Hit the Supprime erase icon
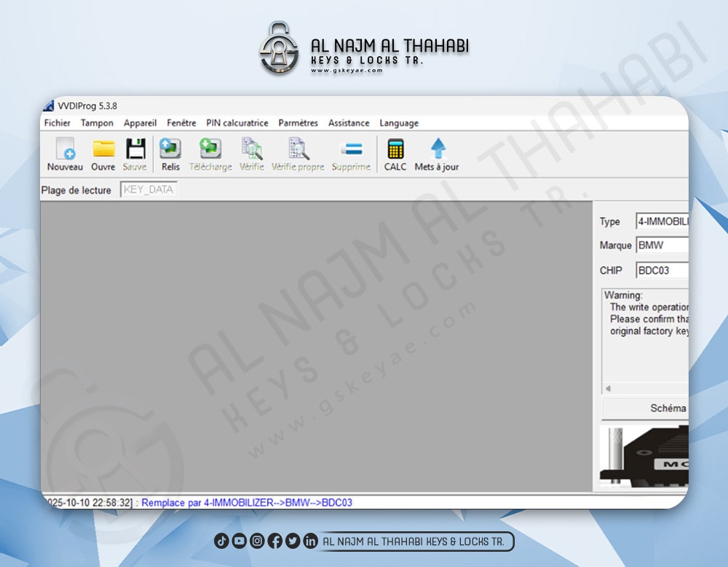Screen dimensions: 728x567 [351, 154]
